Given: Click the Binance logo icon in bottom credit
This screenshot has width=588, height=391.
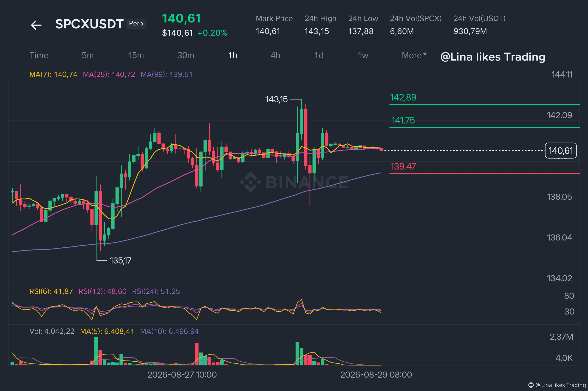Looking at the screenshot, I should click(x=531, y=385).
